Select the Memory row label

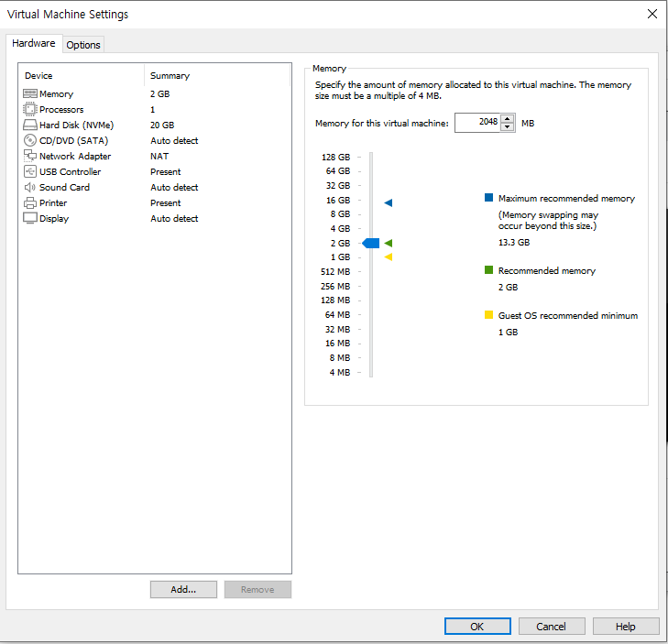coord(56,93)
